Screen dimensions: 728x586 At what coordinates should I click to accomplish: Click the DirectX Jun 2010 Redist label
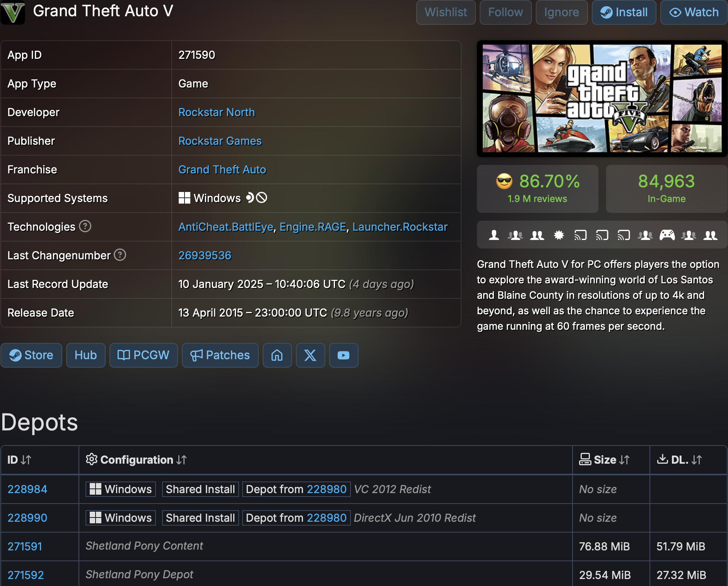415,518
